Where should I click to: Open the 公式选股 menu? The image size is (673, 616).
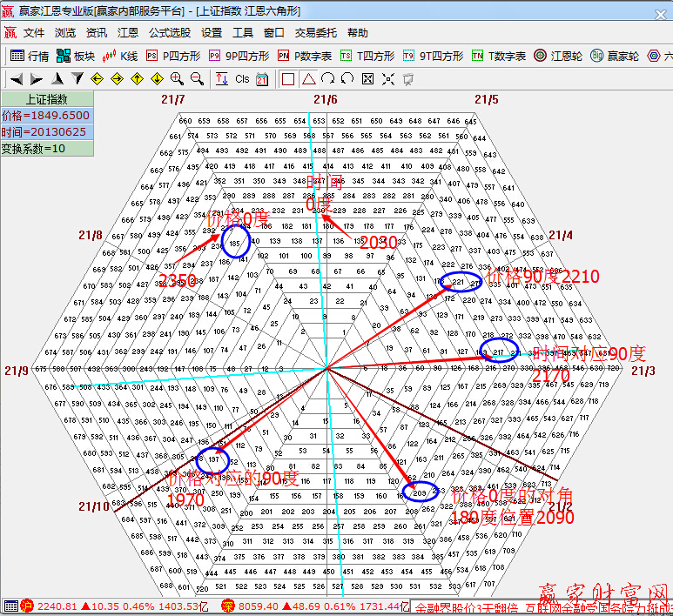point(170,33)
